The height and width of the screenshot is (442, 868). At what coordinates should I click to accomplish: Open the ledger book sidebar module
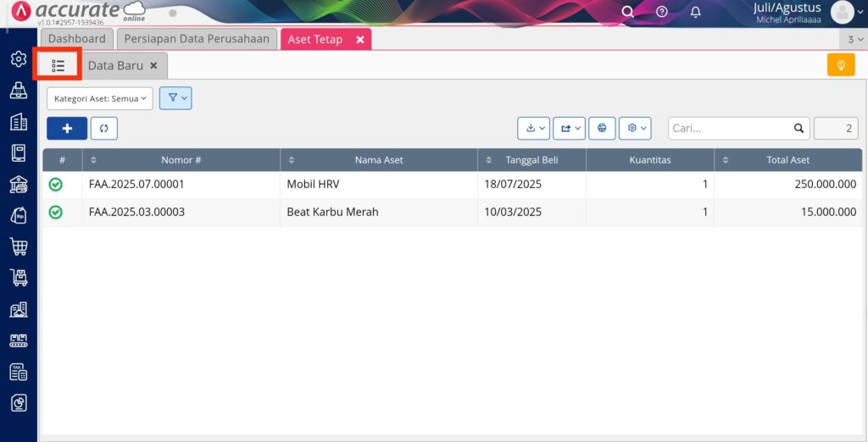point(19,153)
